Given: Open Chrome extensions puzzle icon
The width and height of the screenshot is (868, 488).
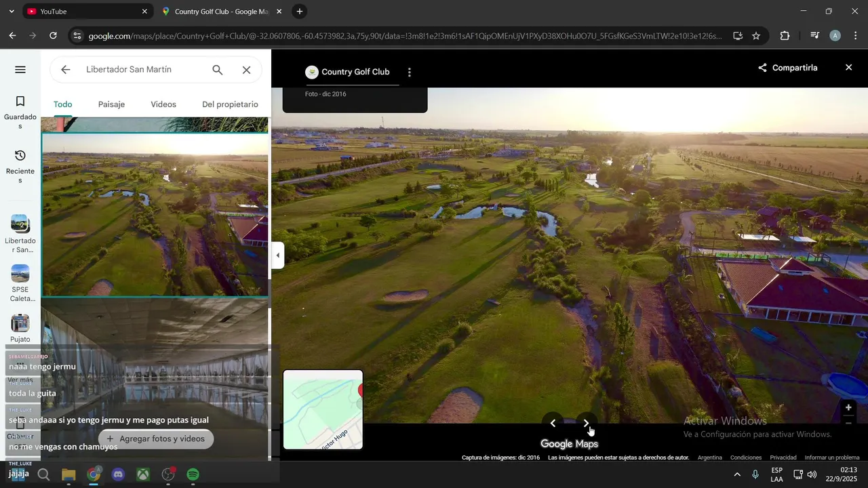Looking at the screenshot, I should point(785,36).
